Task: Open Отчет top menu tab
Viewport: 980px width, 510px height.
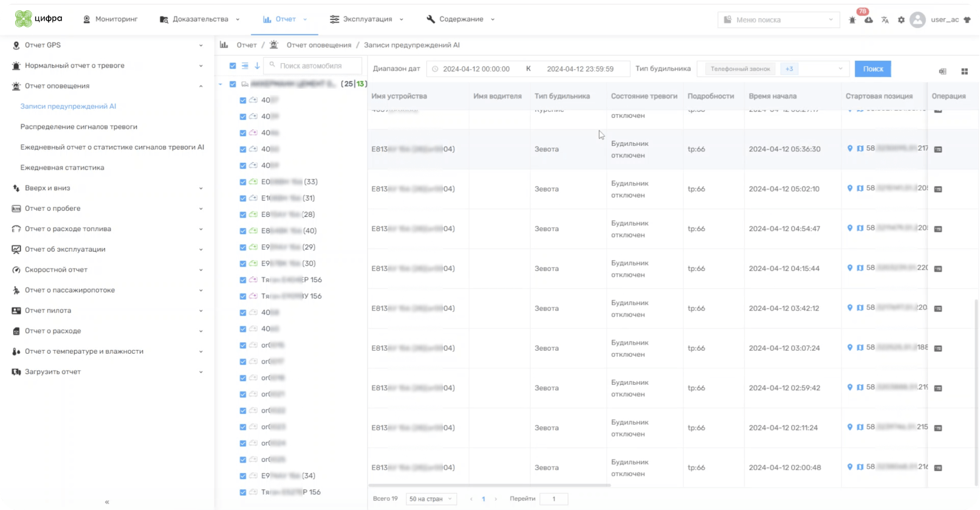Action: point(285,19)
